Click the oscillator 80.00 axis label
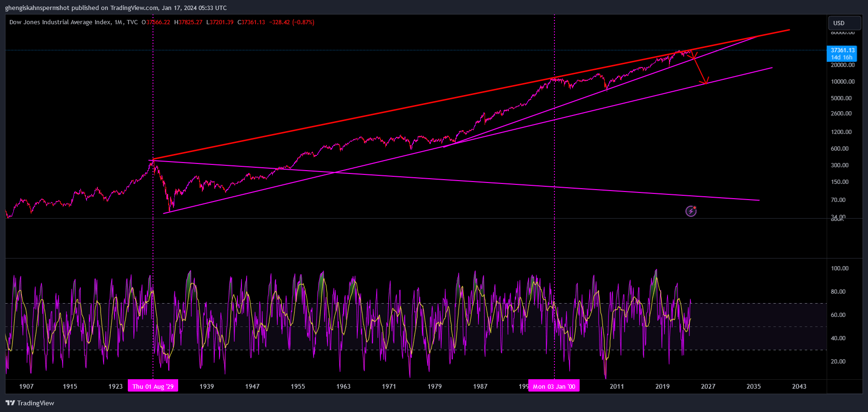This screenshot has width=868, height=412. 838,291
